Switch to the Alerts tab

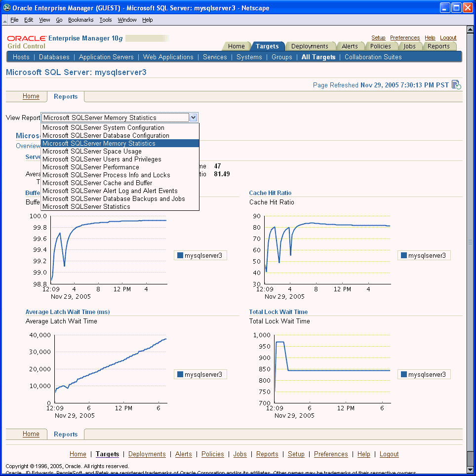[350, 46]
